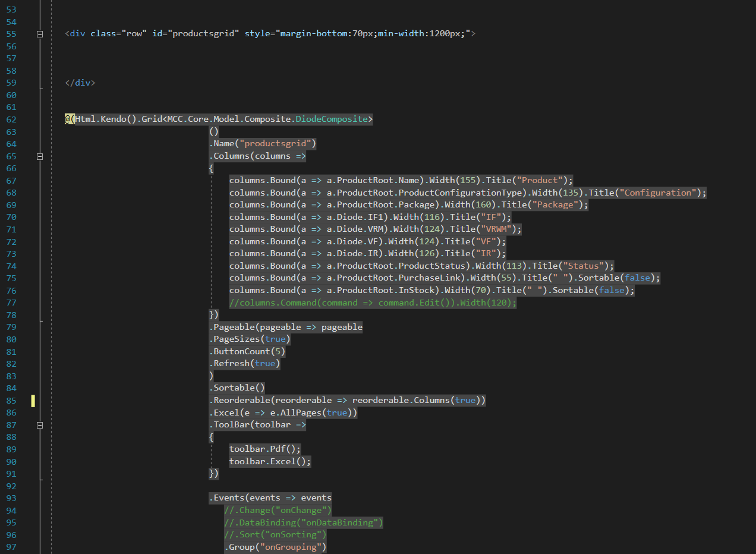
Task: Click the .Group("onGrouping") call
Action: tap(275, 547)
